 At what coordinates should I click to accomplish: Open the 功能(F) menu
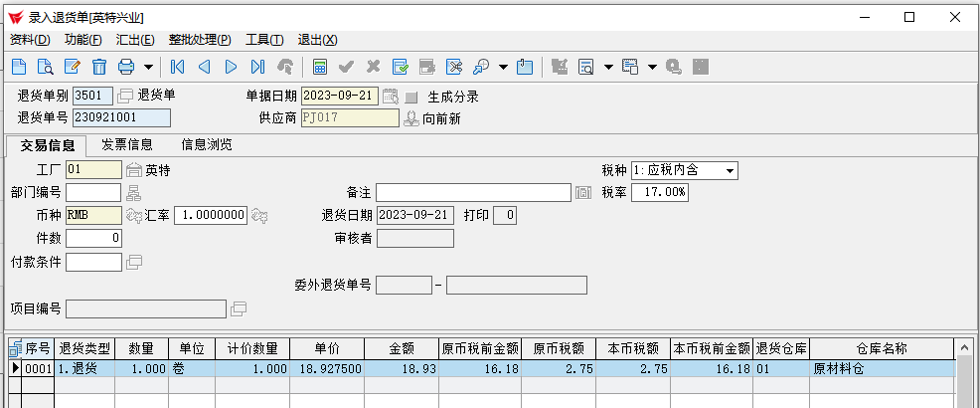[82, 40]
